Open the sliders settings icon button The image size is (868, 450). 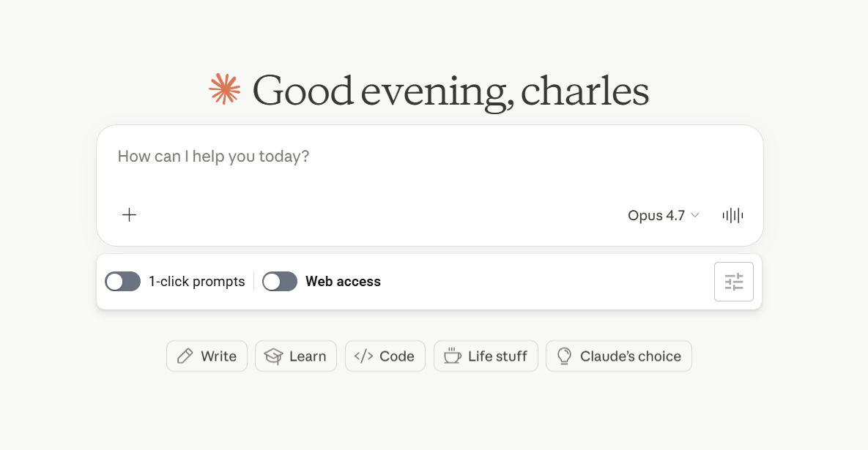click(x=734, y=282)
